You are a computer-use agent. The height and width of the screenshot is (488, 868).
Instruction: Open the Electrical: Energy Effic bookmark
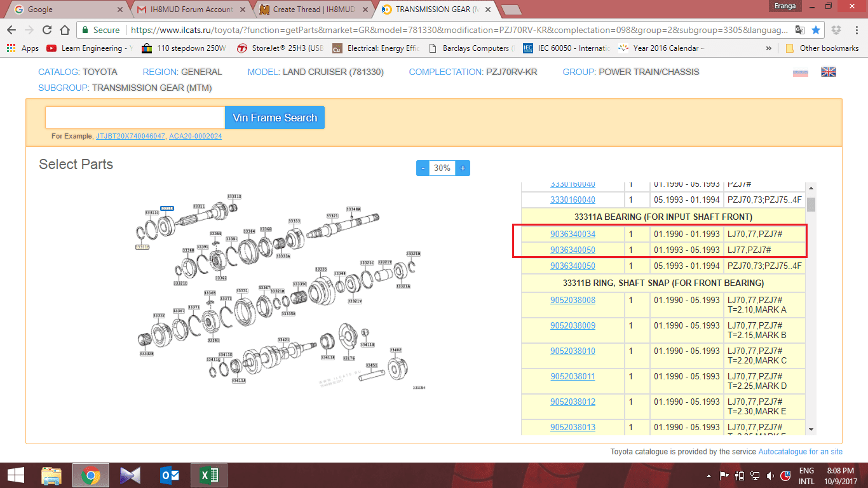point(376,48)
